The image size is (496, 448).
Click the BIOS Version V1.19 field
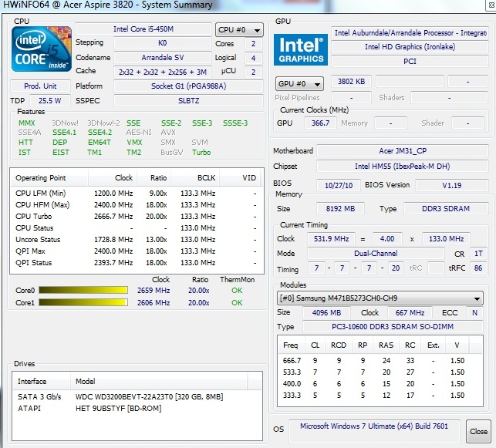(x=450, y=184)
